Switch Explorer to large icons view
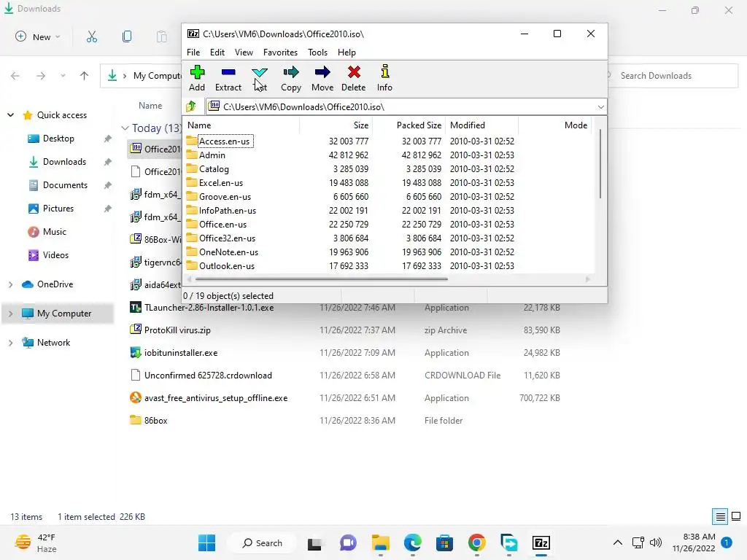 [x=736, y=517]
